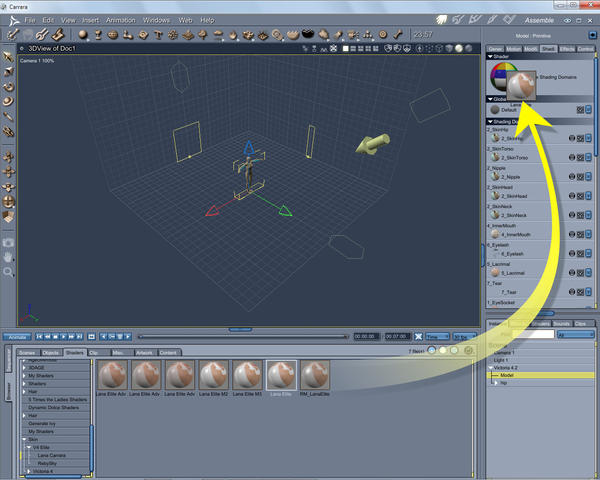Screen dimensions: 600x480
Task: Select the Move/selection arrow tool
Action: [8, 57]
